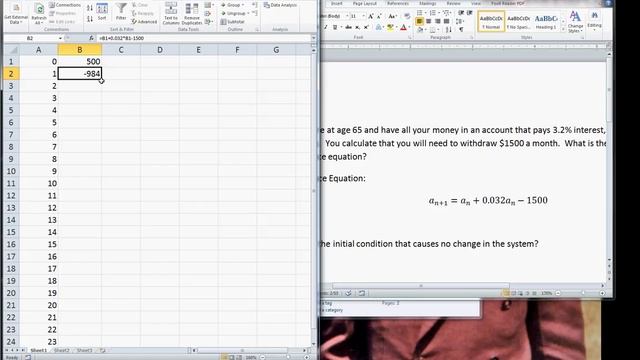The image size is (640, 360).
Task: Click Bullets list icon in Word
Action: point(420,13)
